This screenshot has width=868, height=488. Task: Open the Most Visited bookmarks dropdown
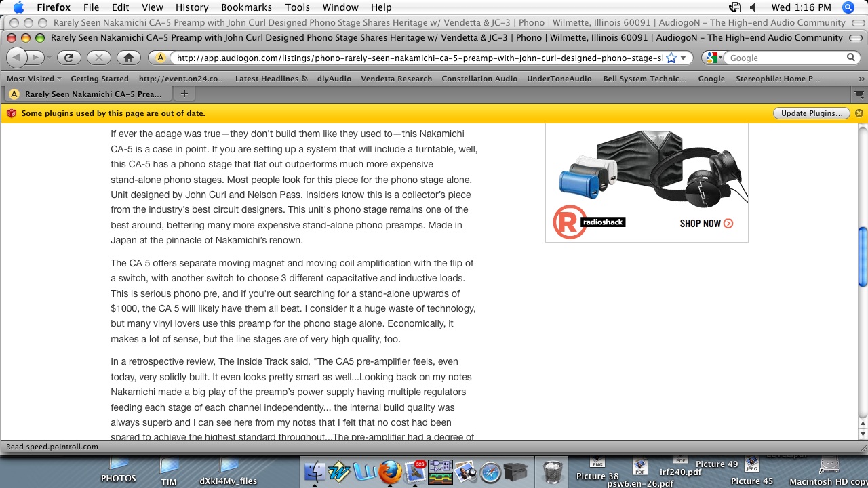[34, 79]
